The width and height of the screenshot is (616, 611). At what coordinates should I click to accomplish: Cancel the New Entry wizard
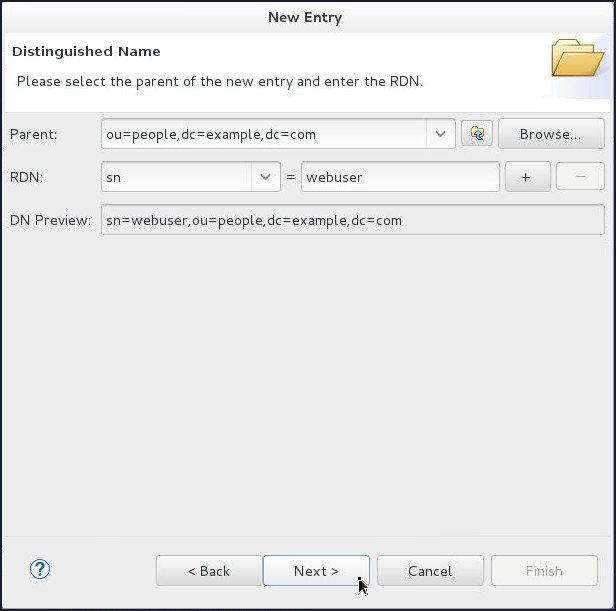(x=430, y=571)
